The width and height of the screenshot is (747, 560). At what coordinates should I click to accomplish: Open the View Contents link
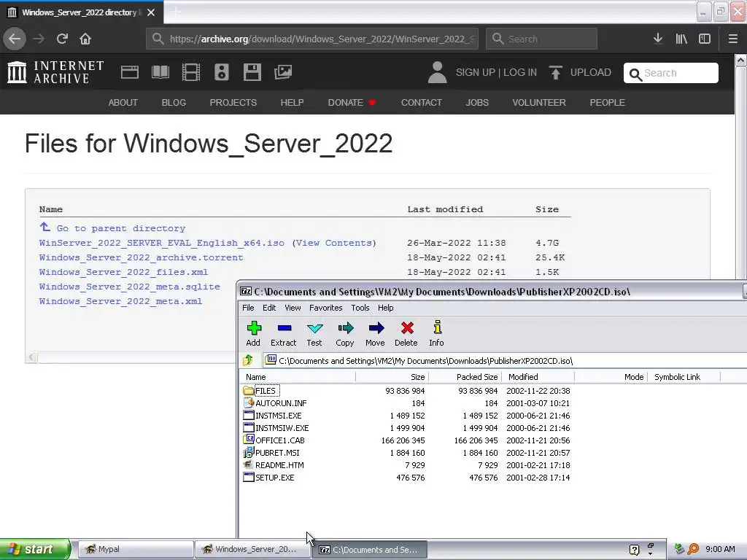click(334, 243)
